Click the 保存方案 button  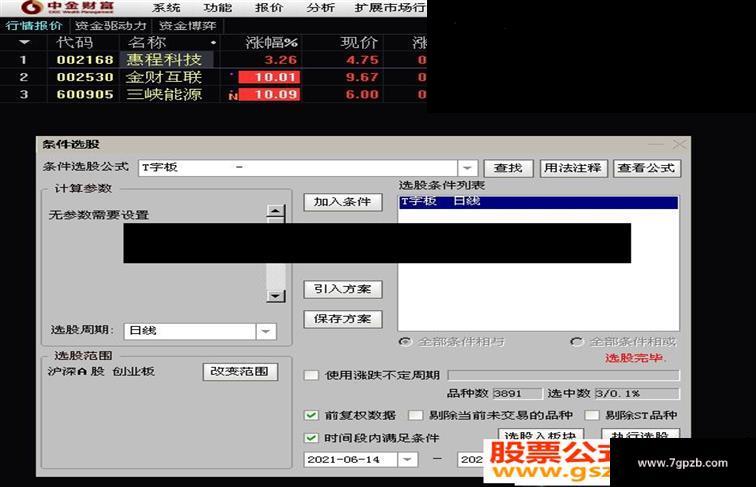(343, 319)
